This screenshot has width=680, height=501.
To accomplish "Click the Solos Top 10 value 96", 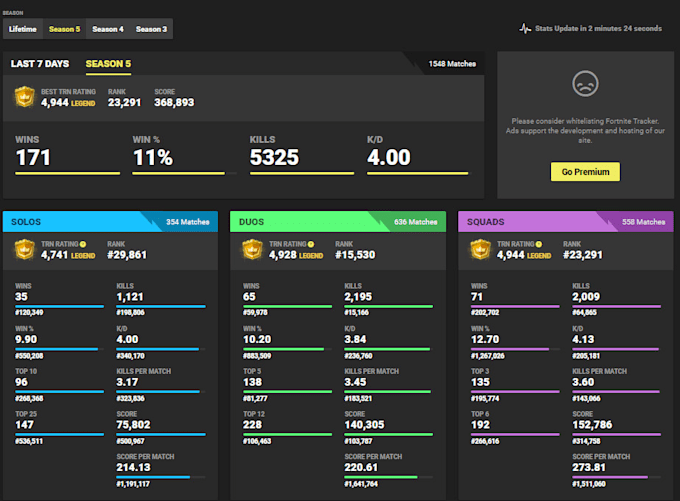I will (21, 382).
